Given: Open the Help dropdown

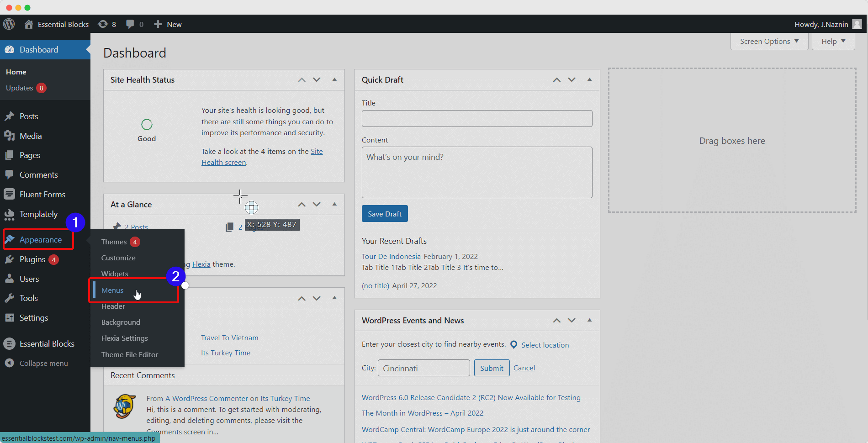Looking at the screenshot, I should coord(833,41).
